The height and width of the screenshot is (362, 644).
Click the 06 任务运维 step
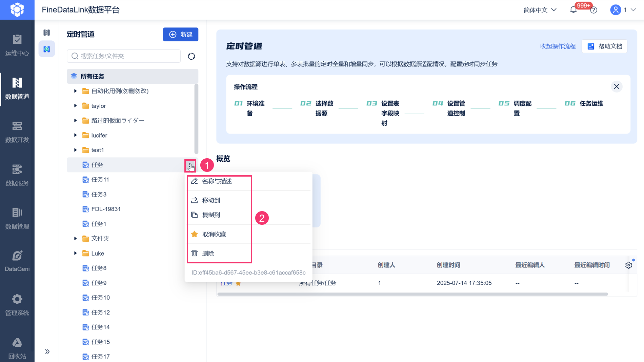[584, 103]
